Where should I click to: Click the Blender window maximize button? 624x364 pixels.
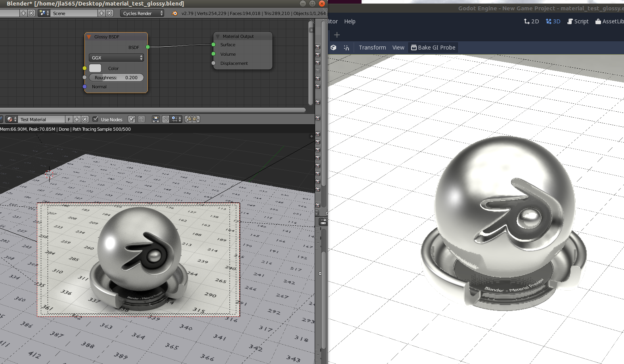tap(312, 4)
